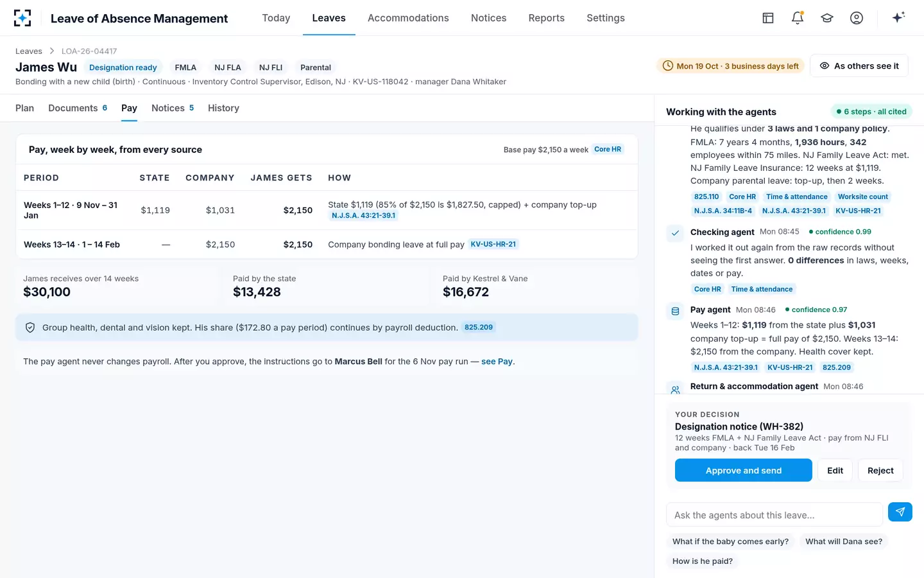Open the user profile icon
924x578 pixels.
tap(857, 18)
